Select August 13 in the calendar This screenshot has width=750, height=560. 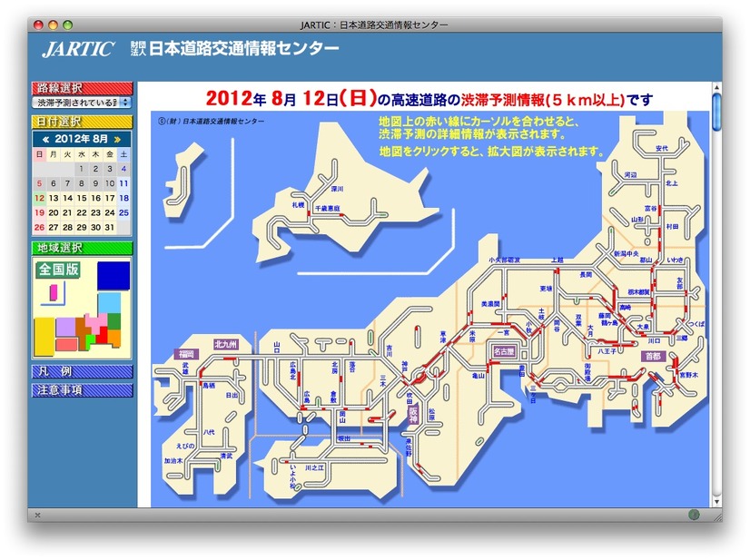click(54, 198)
